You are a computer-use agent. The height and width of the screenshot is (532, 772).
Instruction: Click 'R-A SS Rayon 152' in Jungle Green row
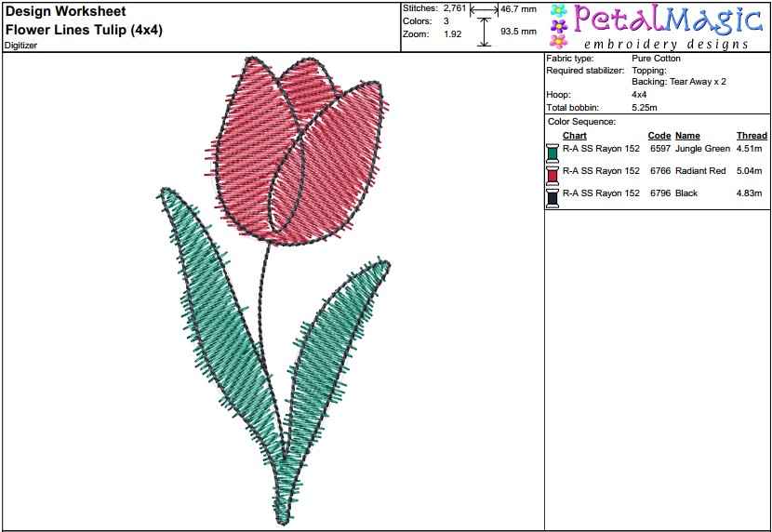point(601,149)
